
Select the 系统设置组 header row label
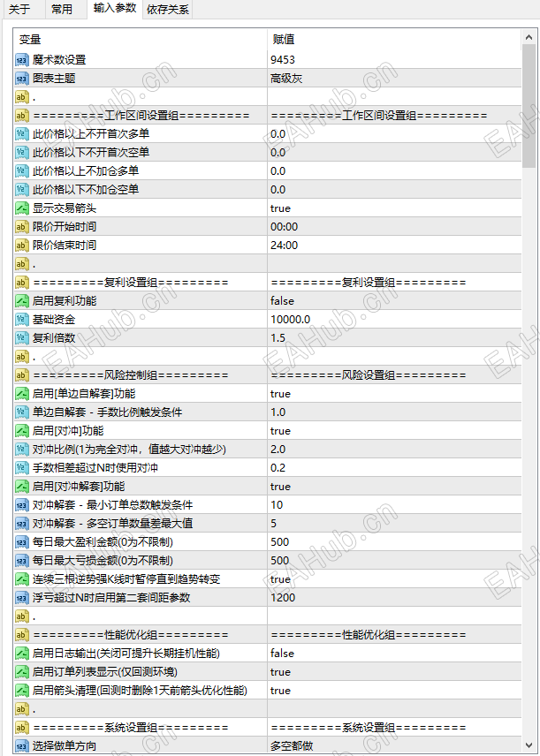click(x=130, y=728)
